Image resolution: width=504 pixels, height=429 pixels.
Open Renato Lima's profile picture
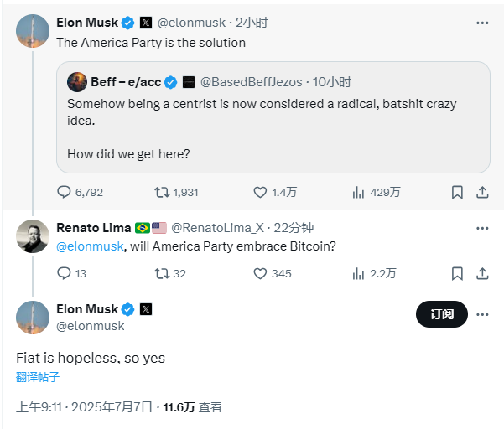[x=33, y=236]
